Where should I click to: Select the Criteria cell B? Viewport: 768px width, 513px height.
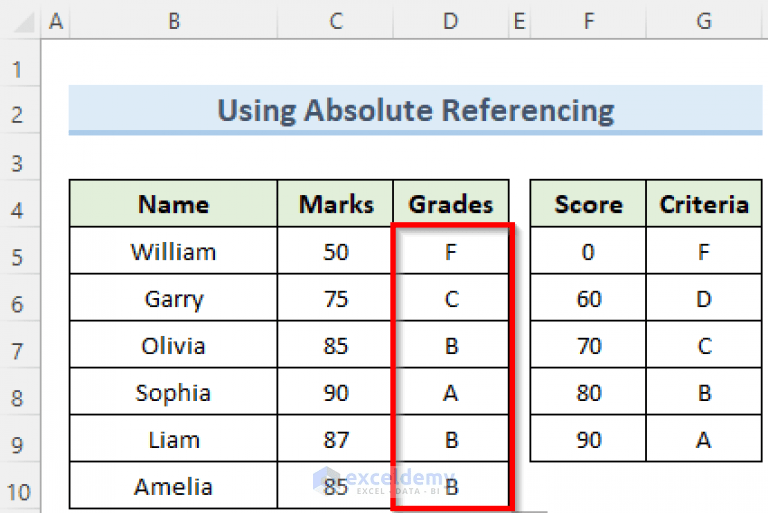pos(704,392)
